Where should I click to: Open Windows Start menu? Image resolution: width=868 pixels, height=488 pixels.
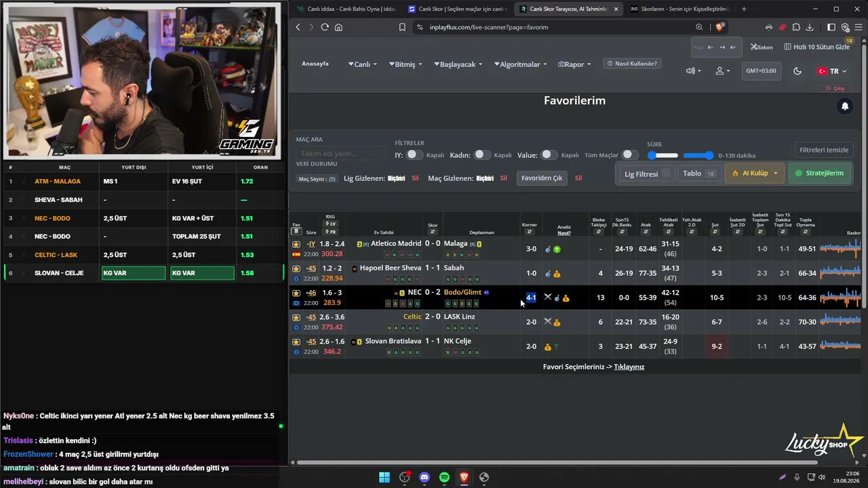[384, 477]
